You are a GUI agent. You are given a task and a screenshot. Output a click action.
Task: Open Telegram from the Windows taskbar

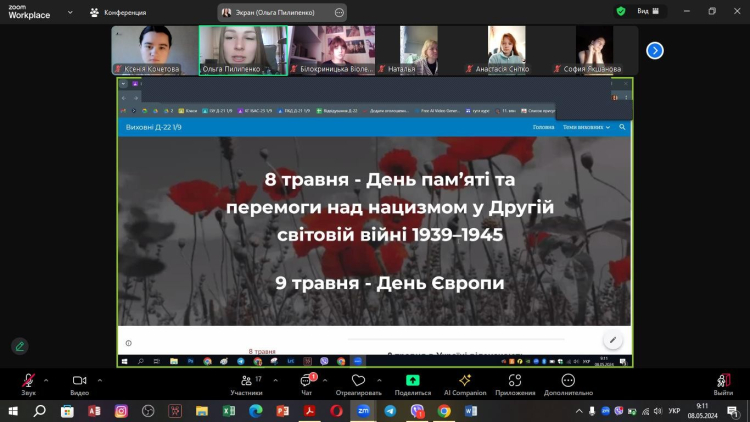point(390,410)
